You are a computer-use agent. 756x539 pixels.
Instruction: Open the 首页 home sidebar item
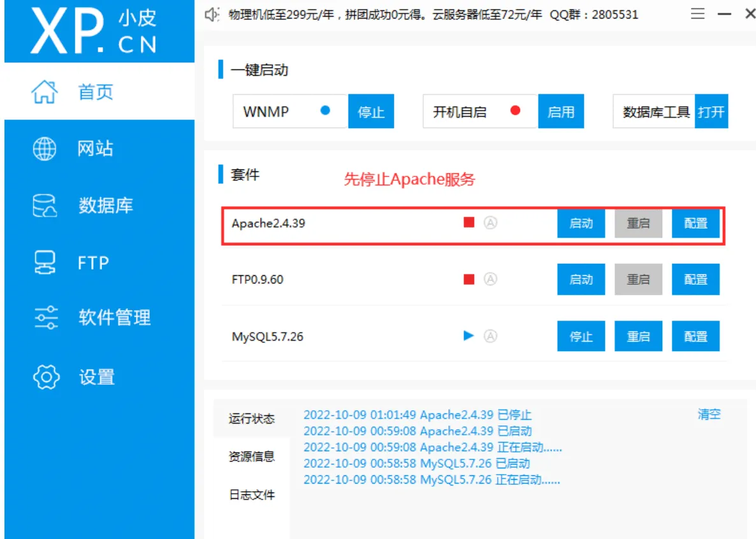pos(99,92)
